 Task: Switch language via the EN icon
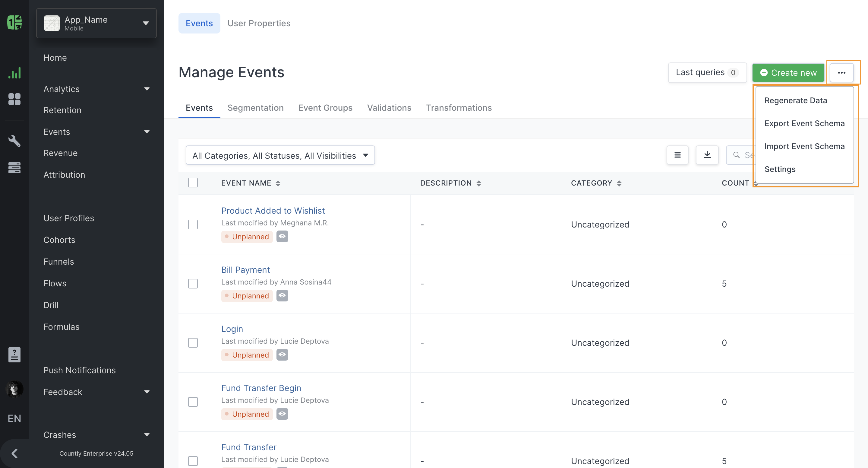click(x=14, y=419)
